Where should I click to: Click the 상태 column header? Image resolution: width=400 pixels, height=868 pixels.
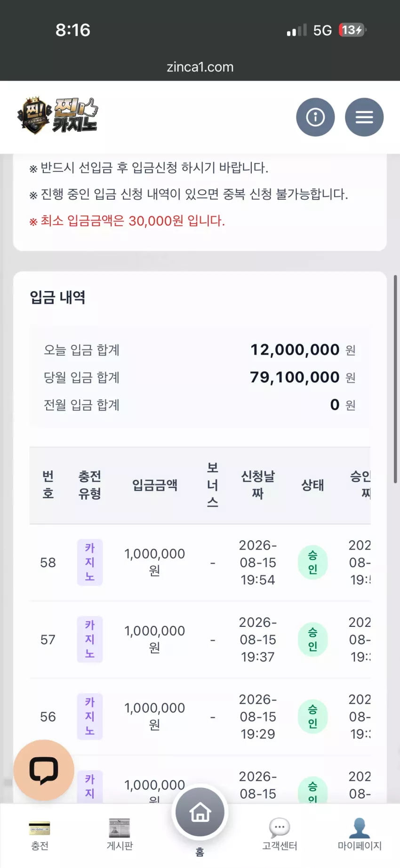(x=312, y=485)
